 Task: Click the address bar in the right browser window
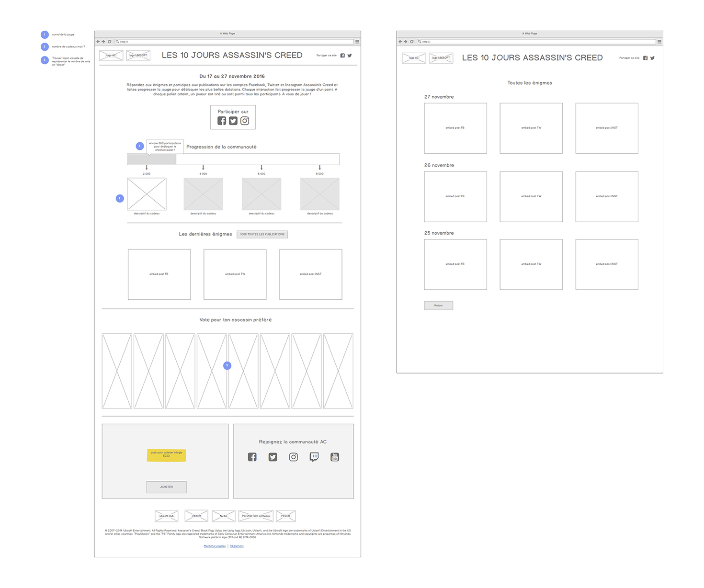click(536, 42)
